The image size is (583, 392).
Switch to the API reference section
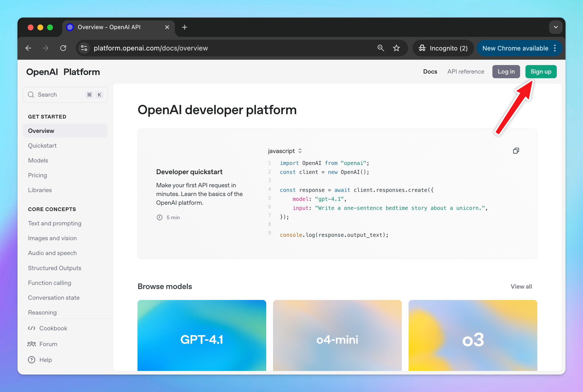[465, 71]
